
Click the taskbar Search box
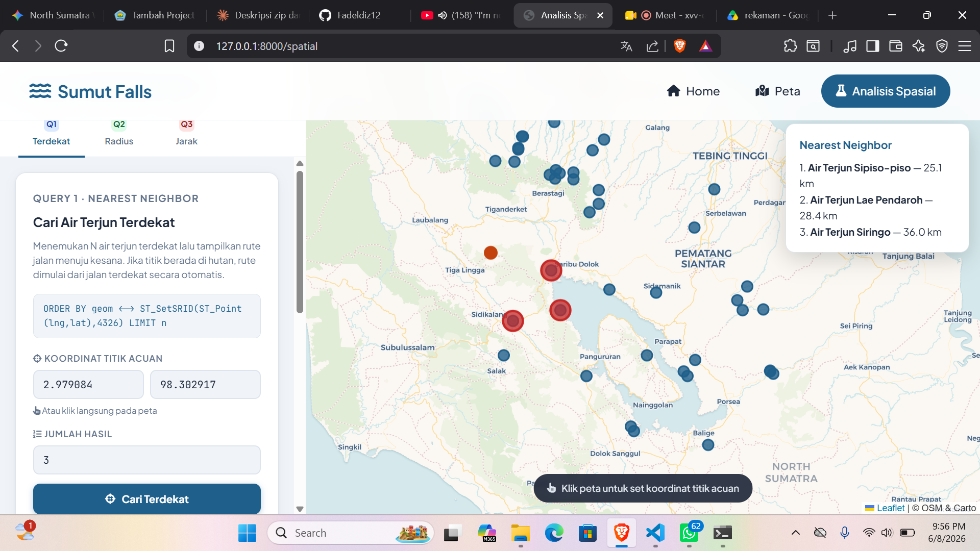[351, 533]
